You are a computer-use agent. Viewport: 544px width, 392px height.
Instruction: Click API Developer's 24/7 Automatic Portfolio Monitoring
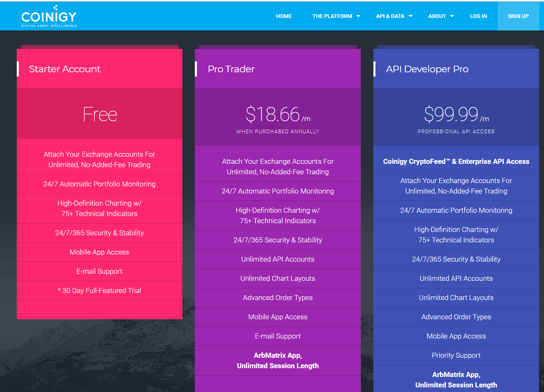456,210
